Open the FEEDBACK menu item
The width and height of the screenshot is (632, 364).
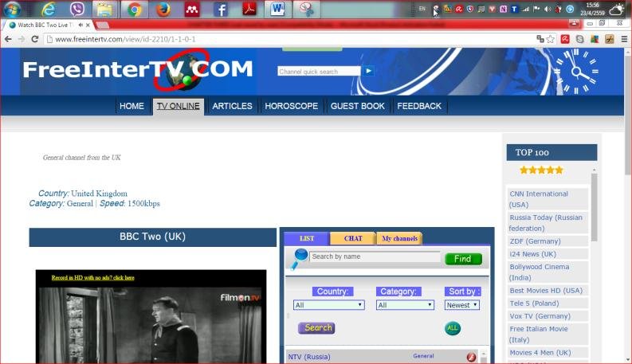click(x=419, y=106)
